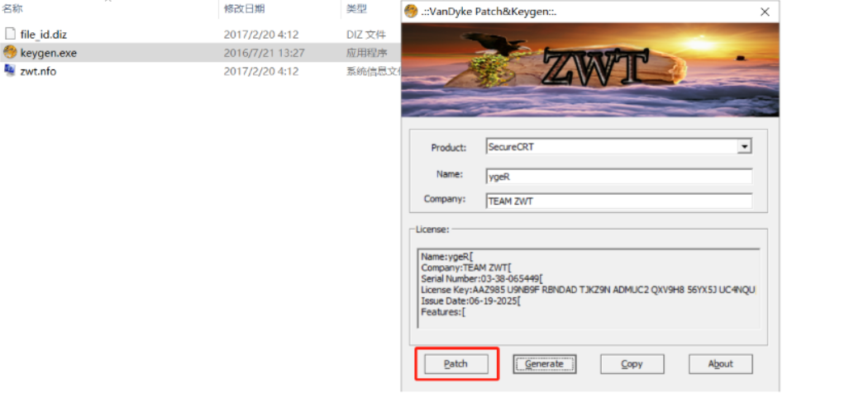Click the Patch button

click(x=456, y=363)
